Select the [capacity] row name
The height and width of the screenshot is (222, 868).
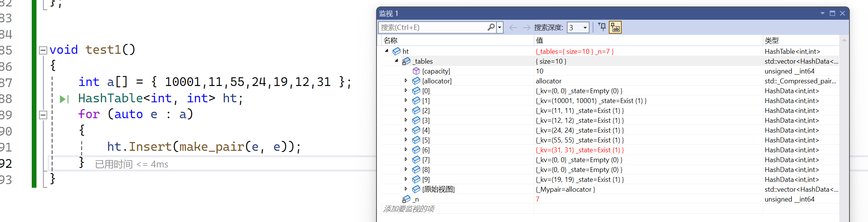[436, 71]
